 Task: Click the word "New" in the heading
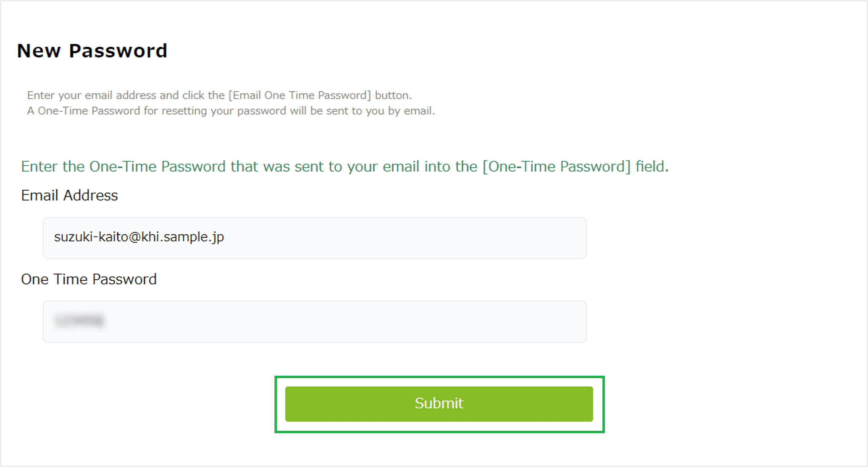pos(39,51)
